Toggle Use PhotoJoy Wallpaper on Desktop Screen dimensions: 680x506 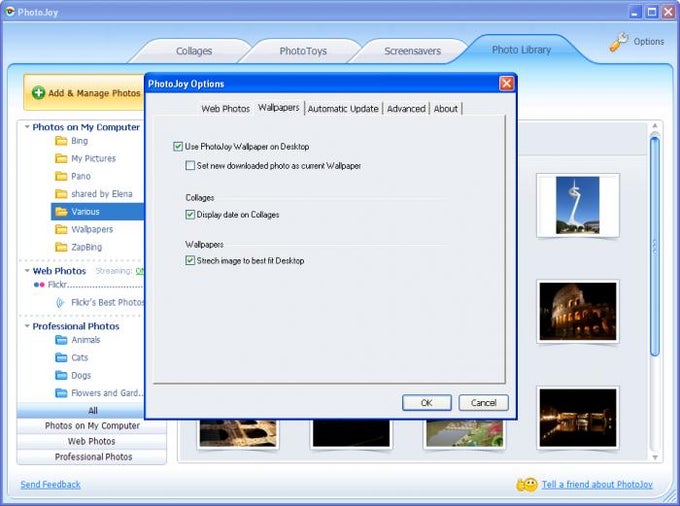(x=178, y=147)
